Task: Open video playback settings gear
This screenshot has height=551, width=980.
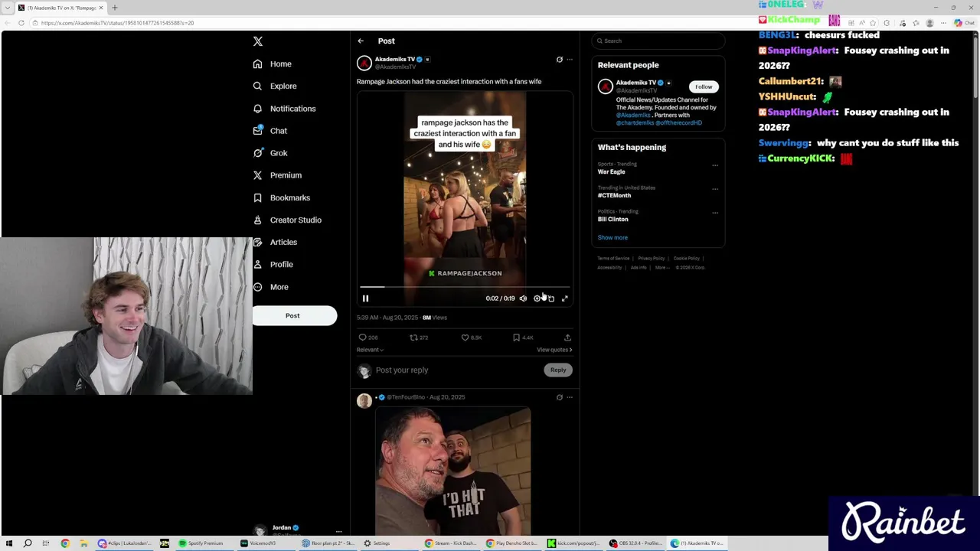Action: (537, 298)
